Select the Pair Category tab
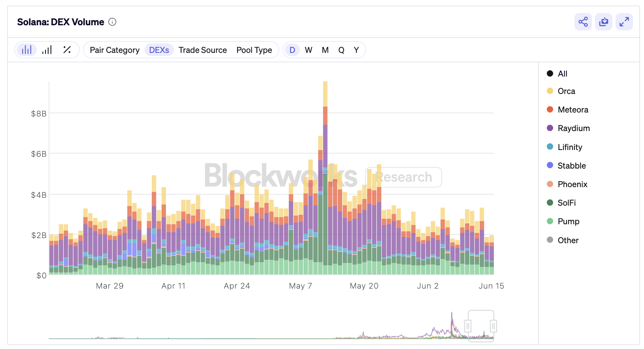The width and height of the screenshot is (644, 349). click(115, 50)
